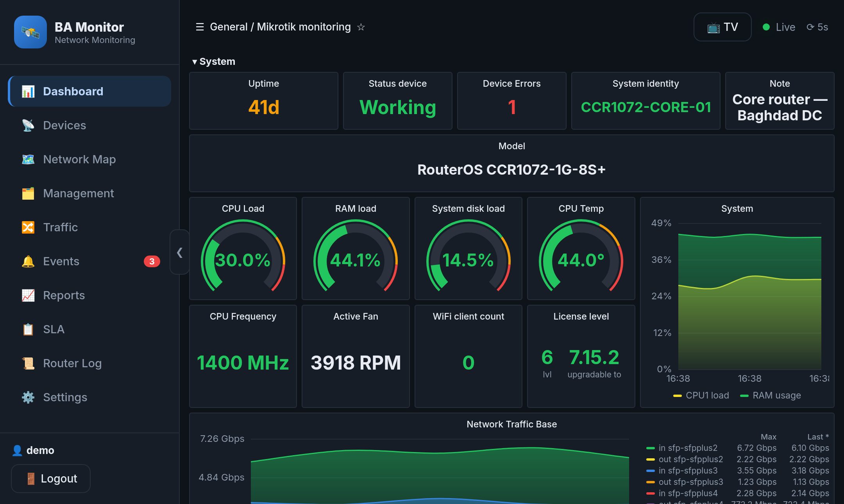Image resolution: width=844 pixels, height=504 pixels.
Task: Click the Router Log scroll icon
Action: [x=28, y=363]
